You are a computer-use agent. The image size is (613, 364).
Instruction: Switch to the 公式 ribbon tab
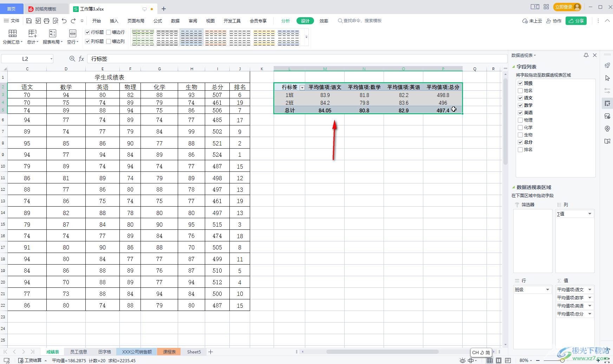[158, 21]
